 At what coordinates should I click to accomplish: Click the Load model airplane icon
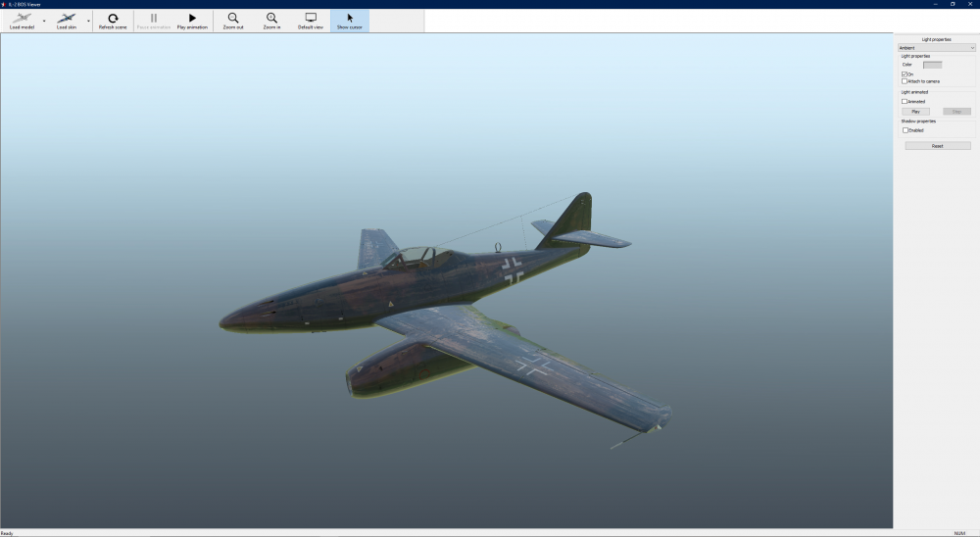22,19
